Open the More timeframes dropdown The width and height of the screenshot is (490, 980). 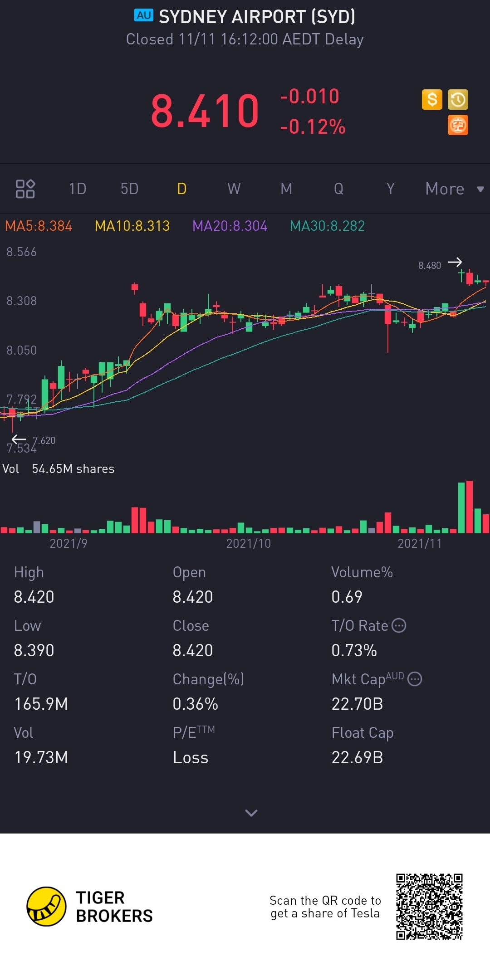click(x=454, y=189)
